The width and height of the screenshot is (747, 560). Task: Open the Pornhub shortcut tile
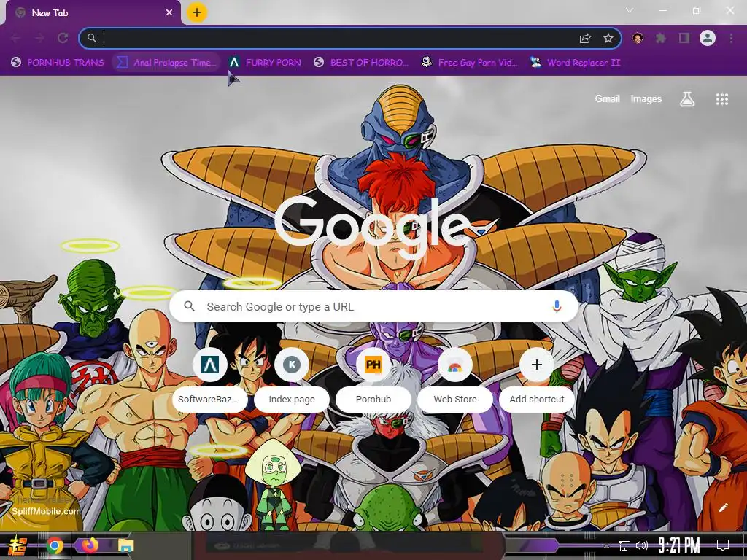point(373,378)
